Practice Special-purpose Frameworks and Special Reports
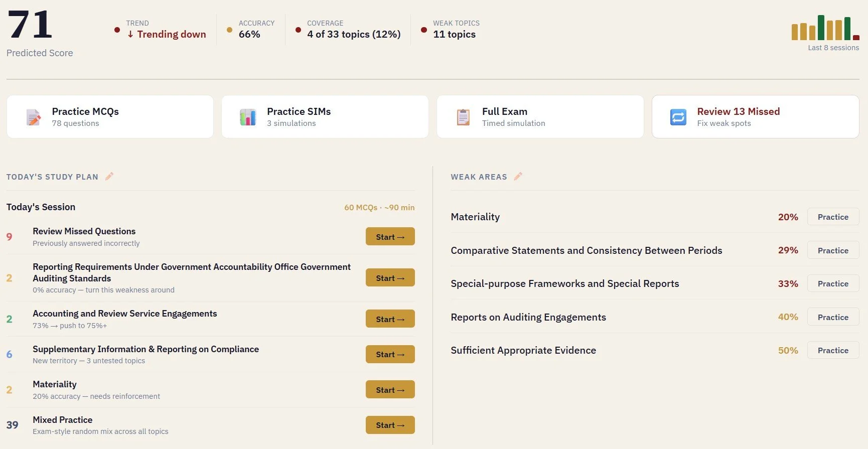Image resolution: width=868 pixels, height=449 pixels. (833, 283)
